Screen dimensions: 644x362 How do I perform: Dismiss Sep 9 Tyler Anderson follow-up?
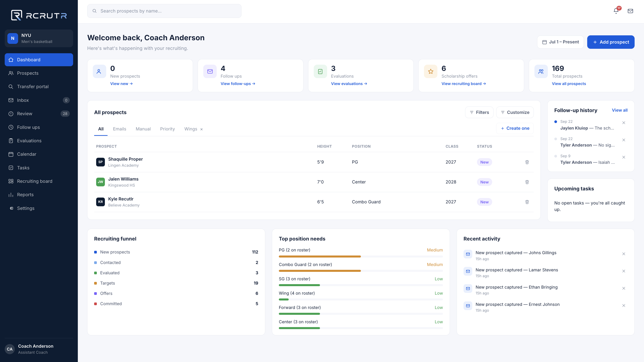pos(624,157)
